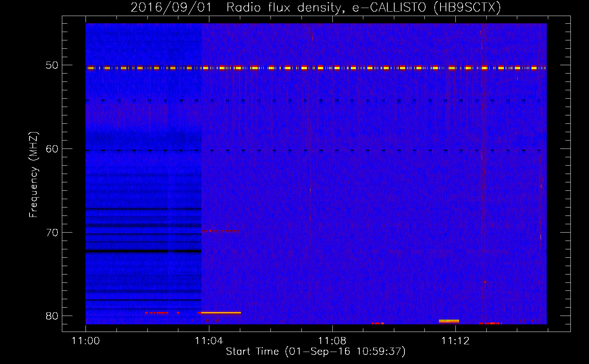Click the 'Start Time (01-Sep-16 10:59:37)' label

(316, 352)
